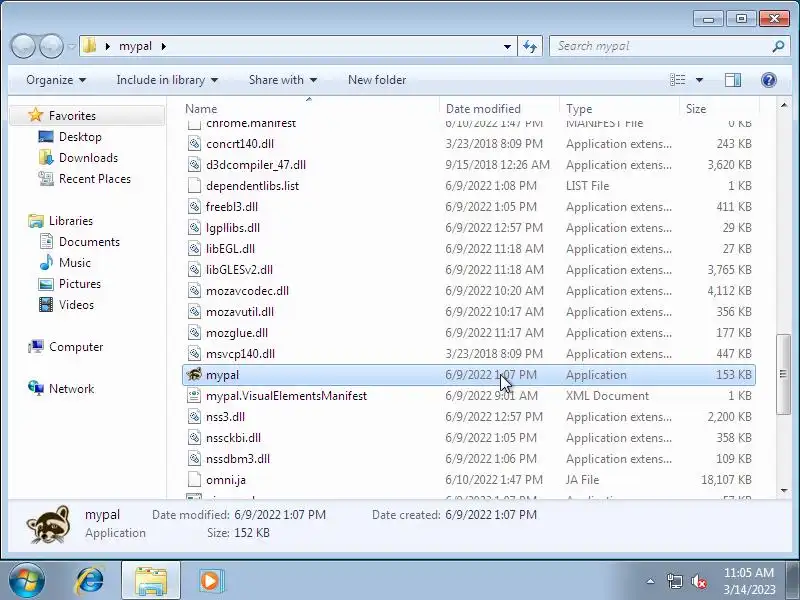Click the Windows Explorer taskbar button
Image resolution: width=800 pixels, height=600 pixels.
151,581
